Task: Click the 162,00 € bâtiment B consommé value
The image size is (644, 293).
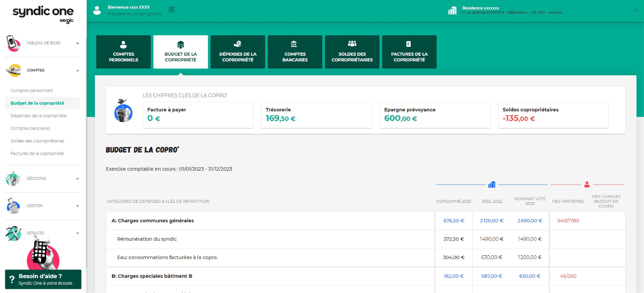Action: 454,276
